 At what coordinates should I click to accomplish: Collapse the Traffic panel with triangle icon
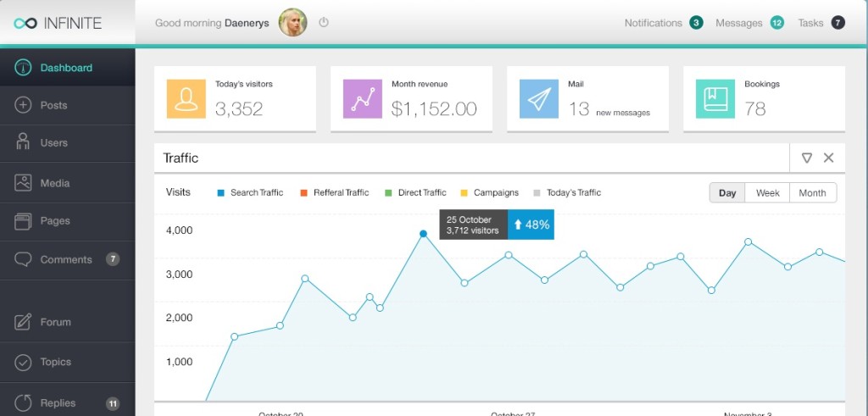coord(807,158)
